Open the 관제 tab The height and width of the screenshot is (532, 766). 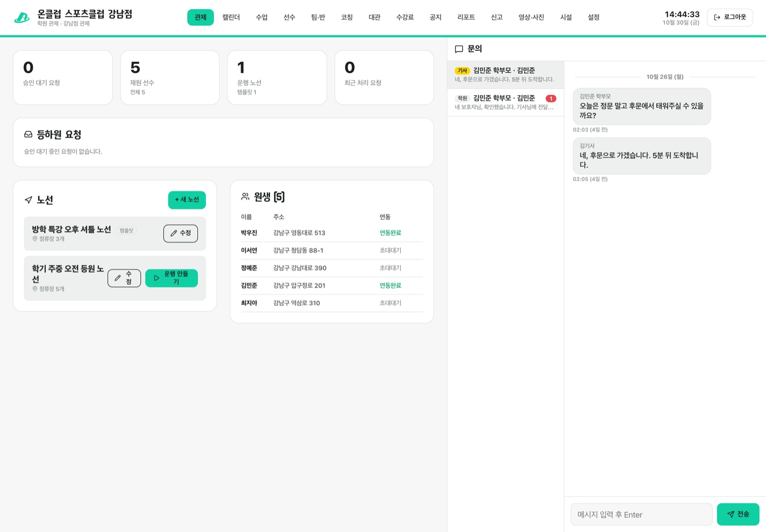[201, 17]
